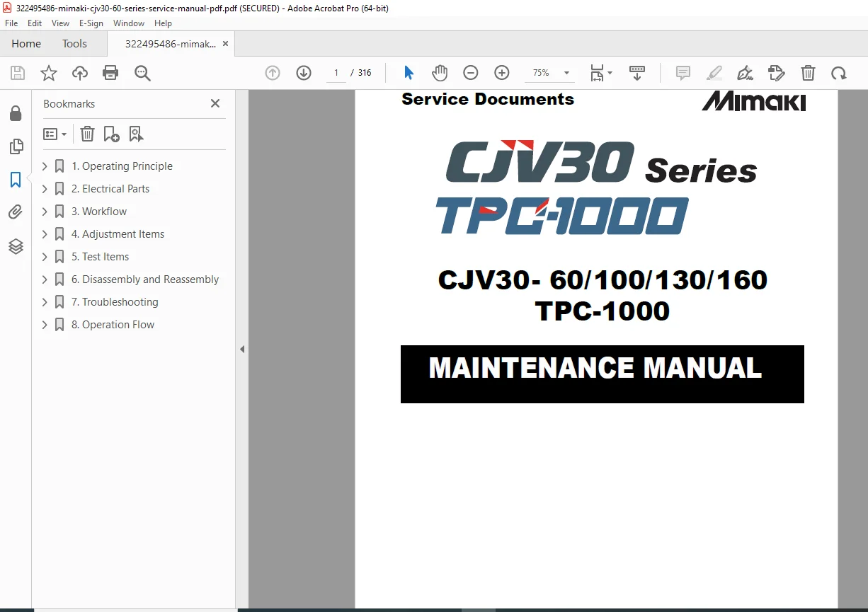Image resolution: width=868 pixels, height=612 pixels.
Task: Click the MAINTENANCE MANUAL title banner
Action: [x=603, y=374]
